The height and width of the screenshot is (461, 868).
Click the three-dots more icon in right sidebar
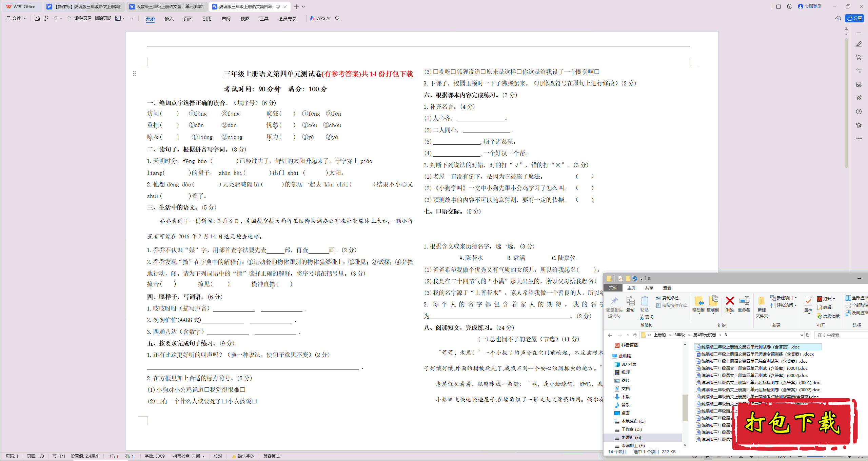click(x=859, y=139)
